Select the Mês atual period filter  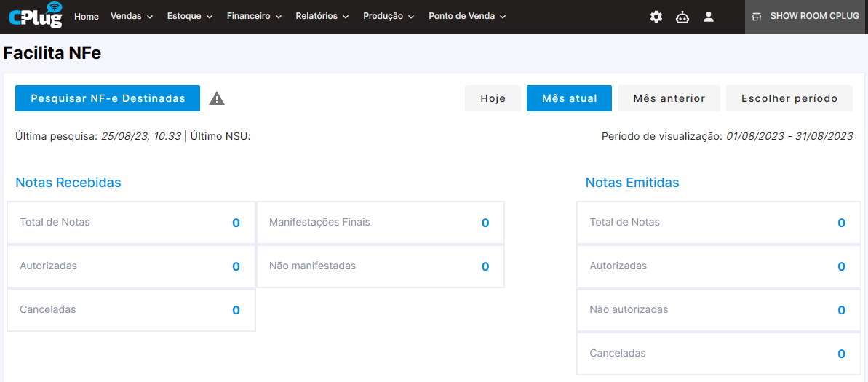[569, 98]
